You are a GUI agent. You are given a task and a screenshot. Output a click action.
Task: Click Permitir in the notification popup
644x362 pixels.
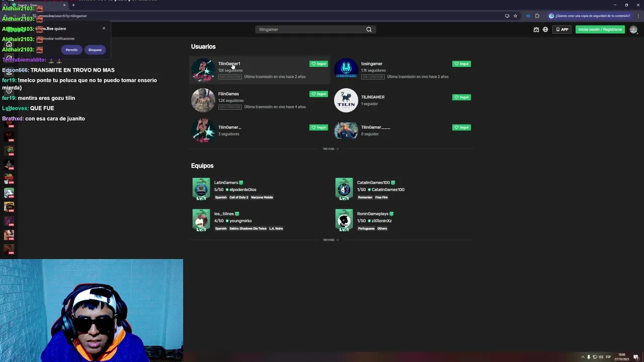tap(71, 50)
